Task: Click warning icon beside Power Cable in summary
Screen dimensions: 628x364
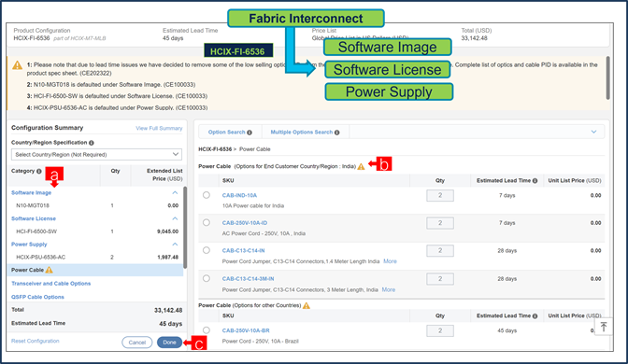Action: tap(49, 270)
